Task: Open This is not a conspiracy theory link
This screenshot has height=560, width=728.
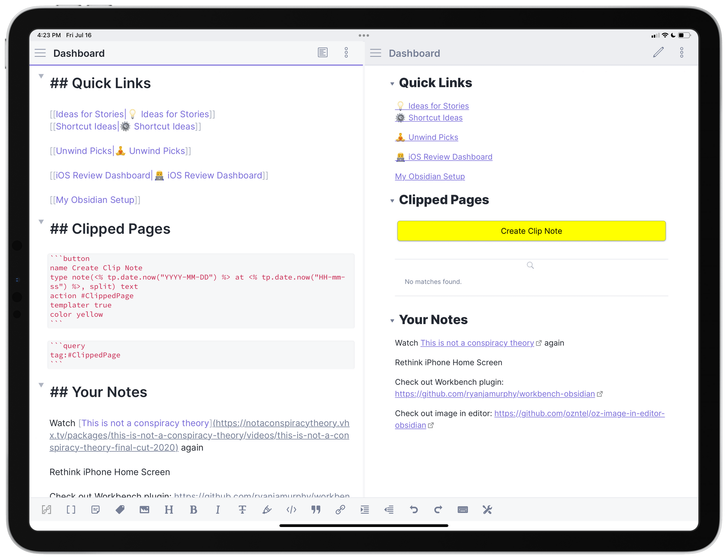Action: pos(477,342)
